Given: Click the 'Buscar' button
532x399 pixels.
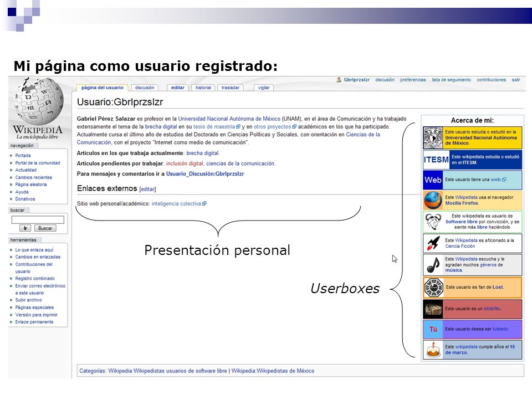Looking at the screenshot, I should pyautogui.click(x=45, y=228).
